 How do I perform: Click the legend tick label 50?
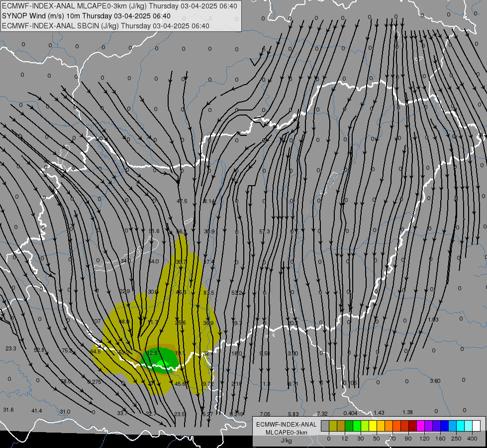377,439
